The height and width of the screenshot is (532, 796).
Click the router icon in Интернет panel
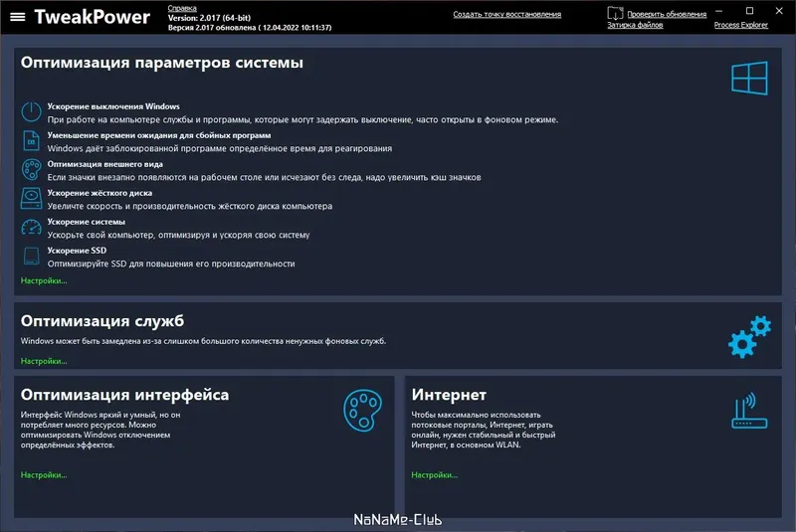(749, 411)
